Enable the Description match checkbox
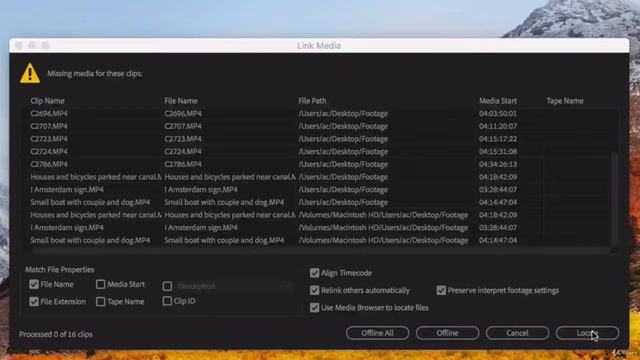Viewport: 640px width, 360px height. pos(167,286)
